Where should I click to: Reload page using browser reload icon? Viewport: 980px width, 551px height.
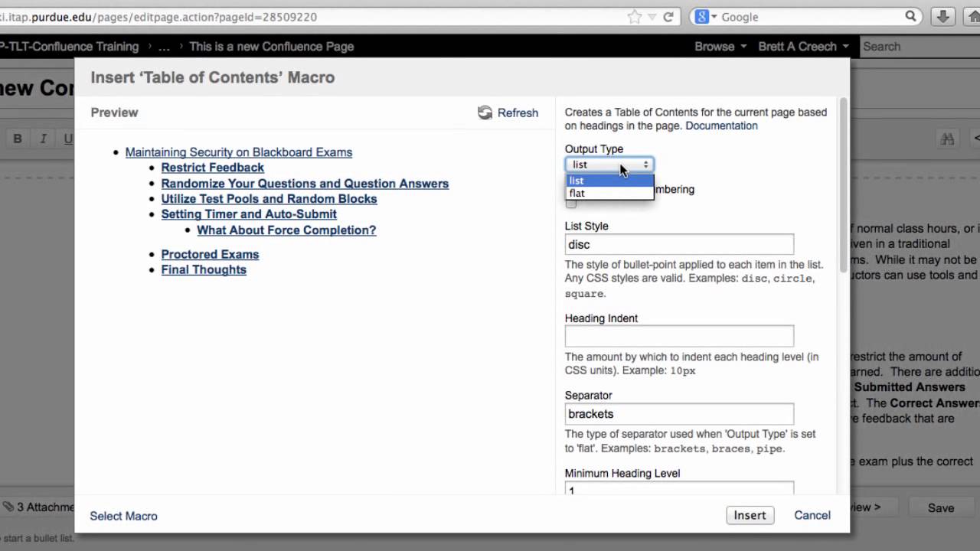tap(668, 17)
